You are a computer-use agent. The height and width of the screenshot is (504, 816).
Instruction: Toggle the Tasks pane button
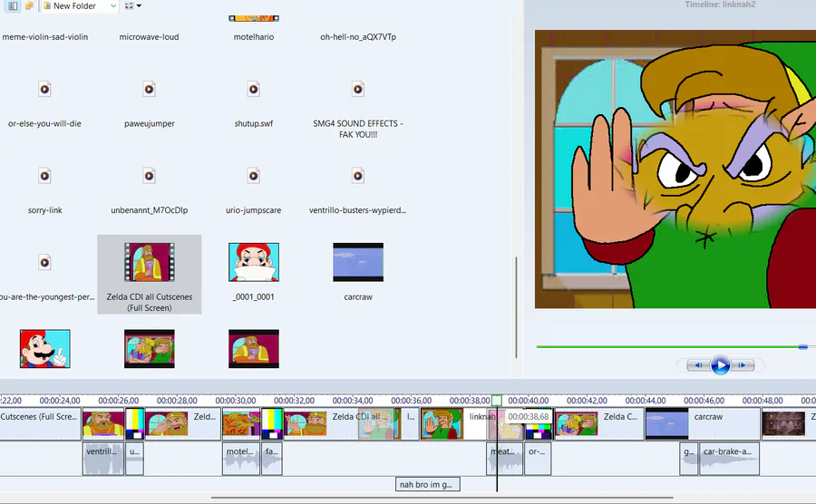pyautogui.click(x=13, y=5)
